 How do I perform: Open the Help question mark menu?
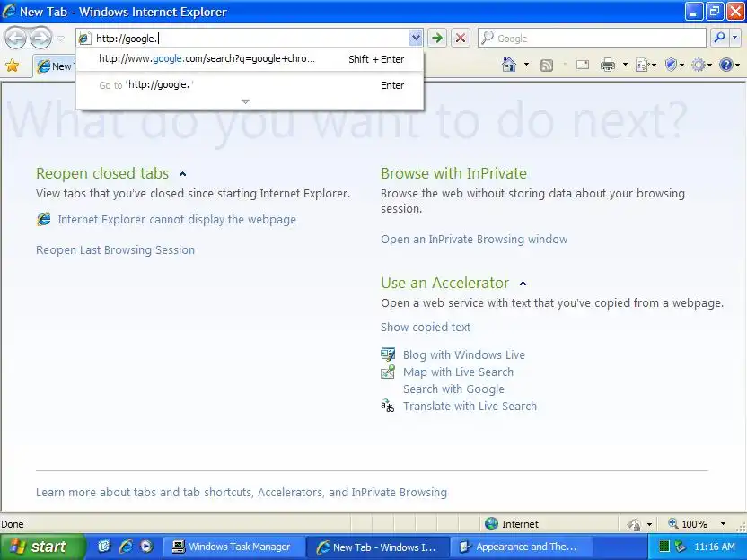click(x=729, y=65)
